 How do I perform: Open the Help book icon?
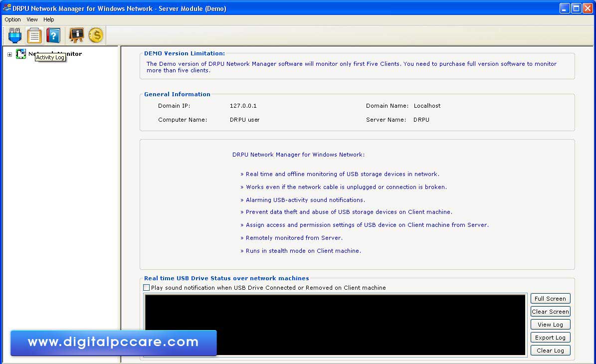(53, 35)
